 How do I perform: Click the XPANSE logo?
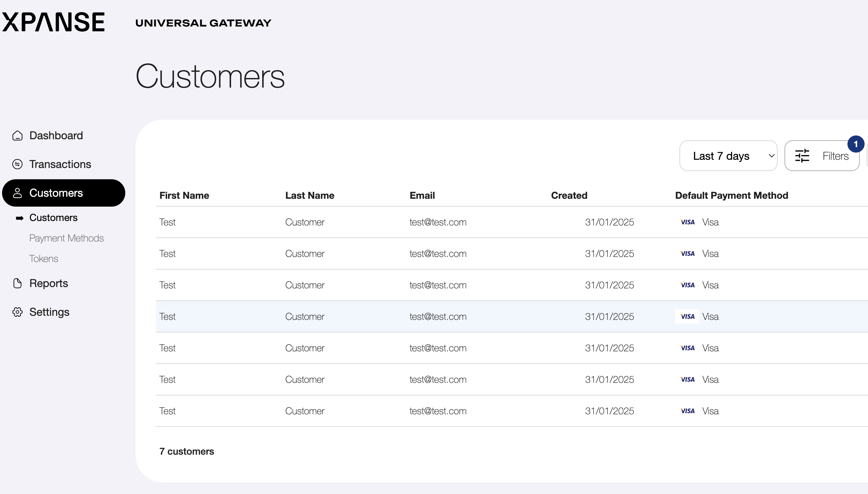[53, 22]
